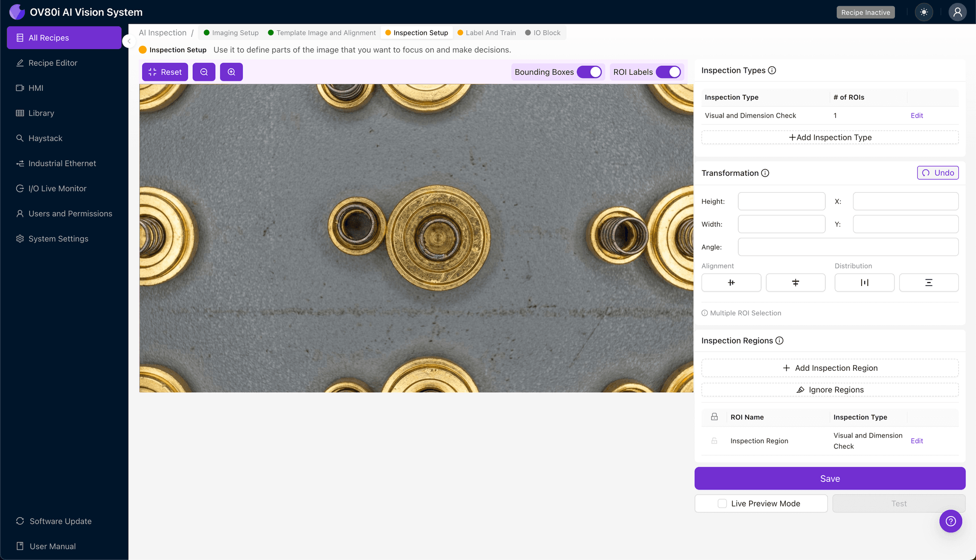This screenshot has width=976, height=560.
Task: Disable the ROI Labels switch
Action: 668,72
